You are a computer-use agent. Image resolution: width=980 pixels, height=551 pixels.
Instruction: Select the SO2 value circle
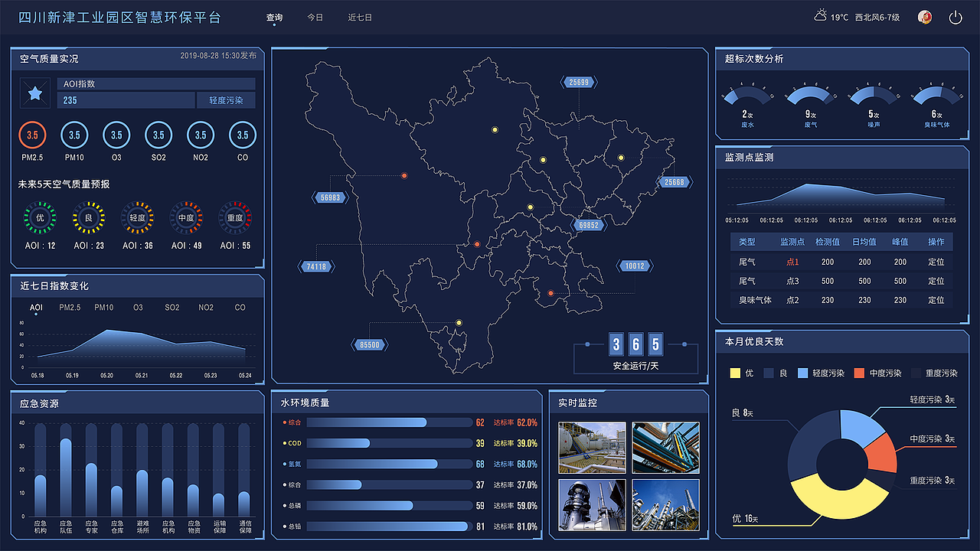[x=158, y=135]
